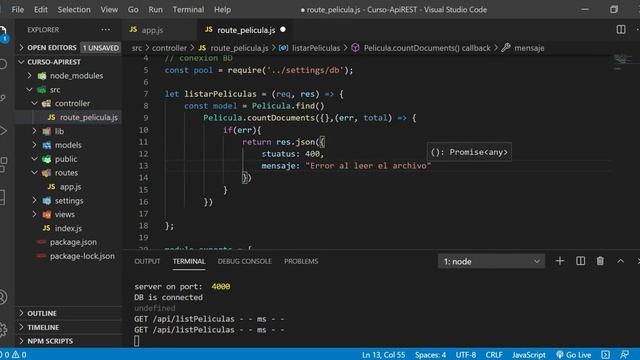Restore the window using title bar button
This screenshot has width=640, height=360.
pos(614,9)
